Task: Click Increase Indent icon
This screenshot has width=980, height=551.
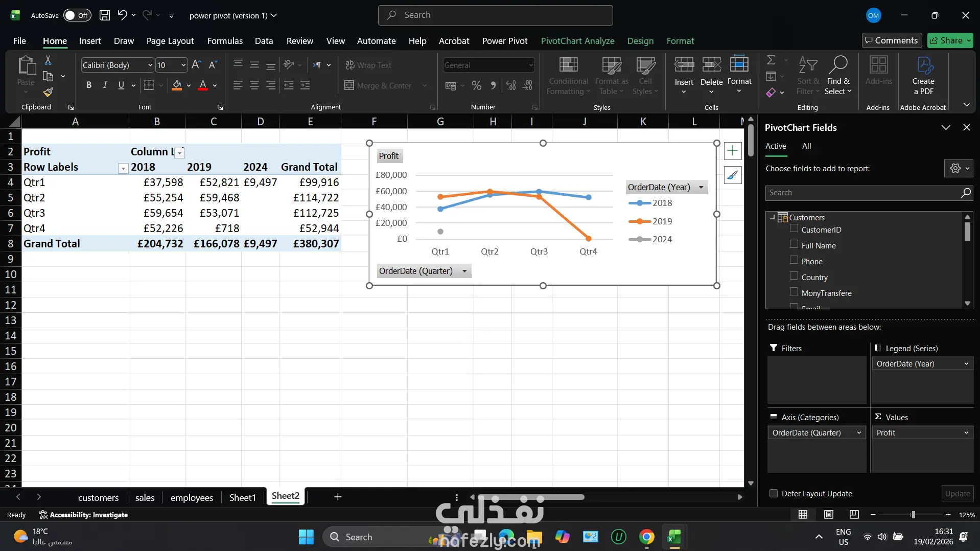Action: point(305,85)
